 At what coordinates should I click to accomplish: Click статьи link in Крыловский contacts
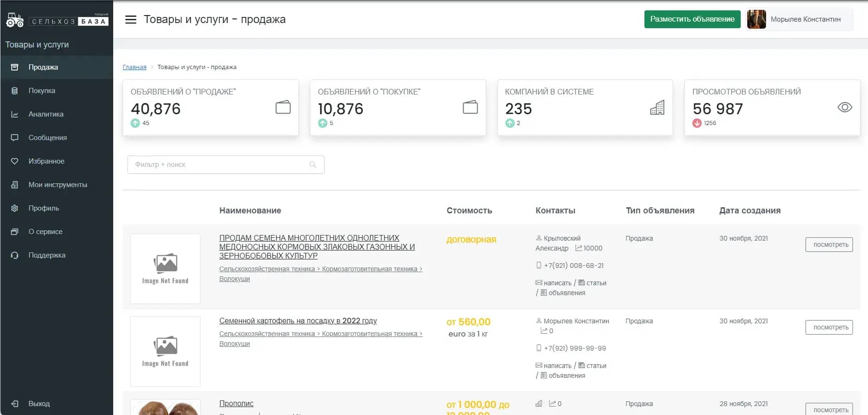click(596, 283)
